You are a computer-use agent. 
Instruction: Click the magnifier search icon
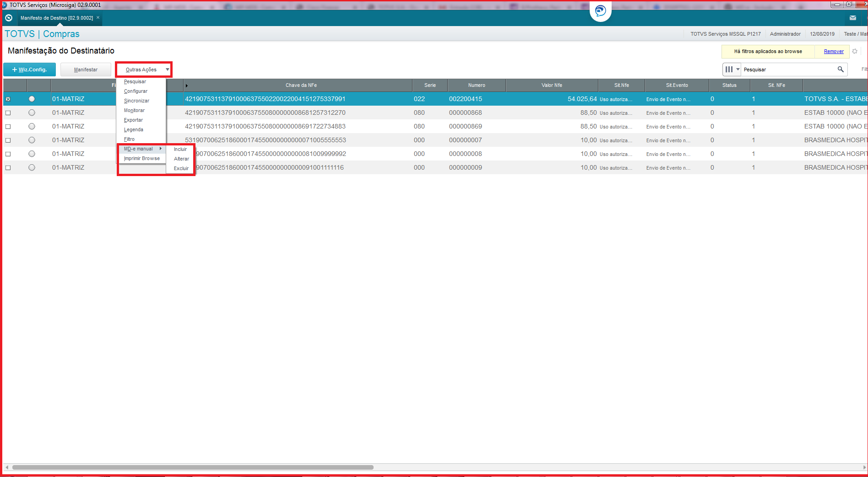(841, 70)
